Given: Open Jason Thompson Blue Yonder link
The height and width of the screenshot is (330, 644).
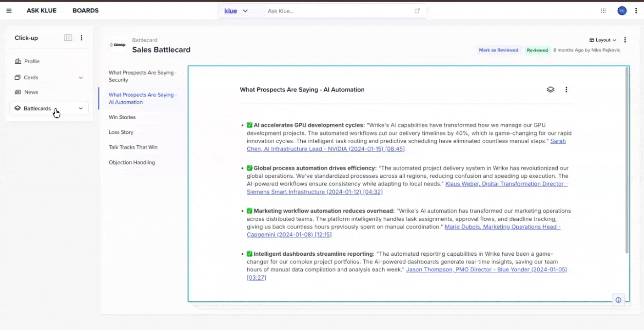Looking at the screenshot, I should coord(407,274).
